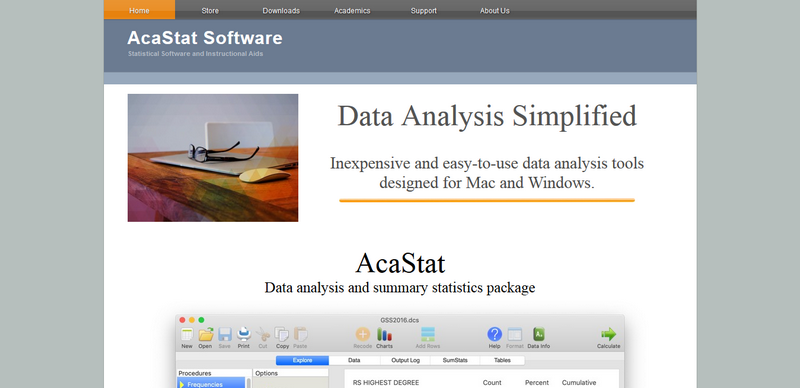
Task: Open the Academics page link
Action: [x=352, y=10]
